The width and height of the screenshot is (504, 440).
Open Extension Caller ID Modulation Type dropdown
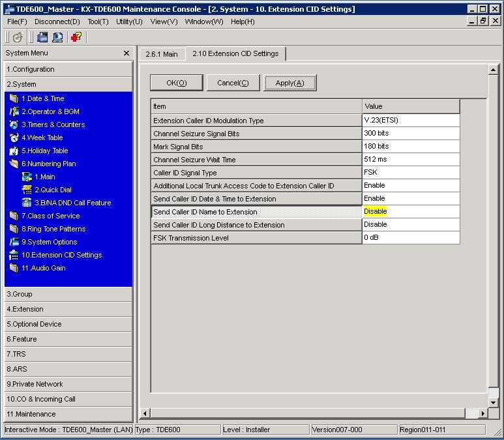[x=411, y=121]
